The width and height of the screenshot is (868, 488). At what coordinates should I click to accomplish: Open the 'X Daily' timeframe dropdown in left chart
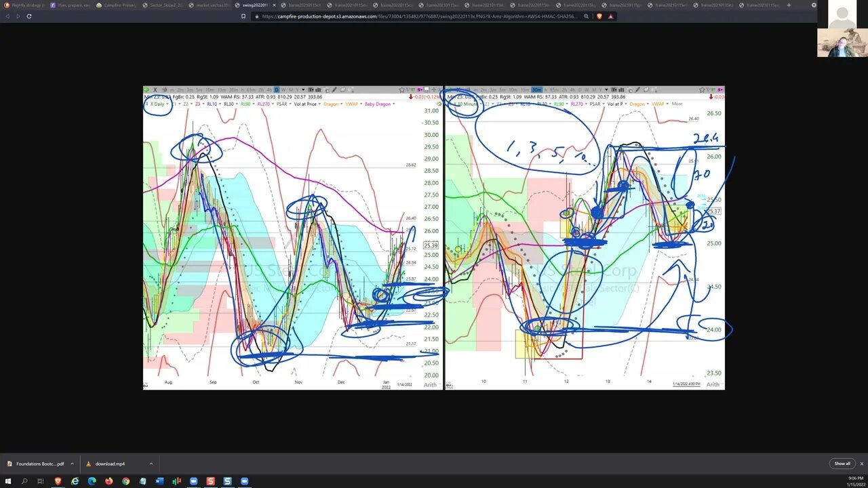tap(158, 104)
